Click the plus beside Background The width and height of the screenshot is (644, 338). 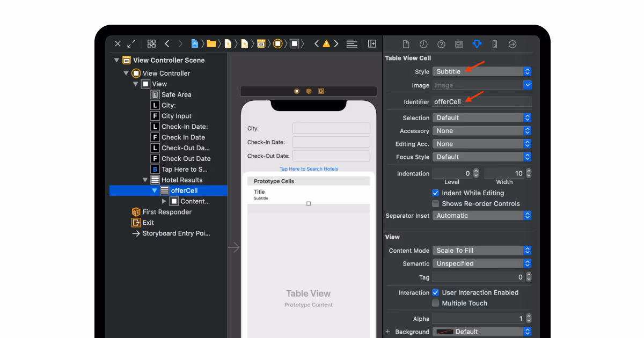[388, 332]
